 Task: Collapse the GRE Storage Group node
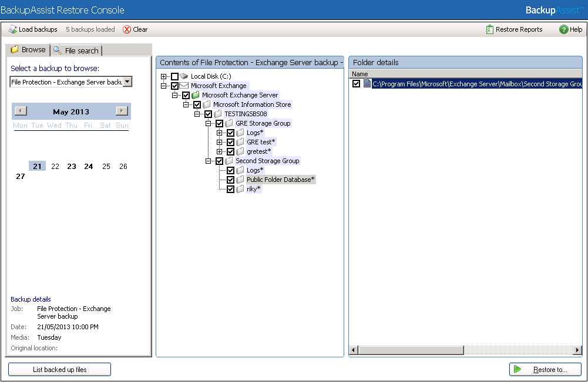(x=208, y=123)
